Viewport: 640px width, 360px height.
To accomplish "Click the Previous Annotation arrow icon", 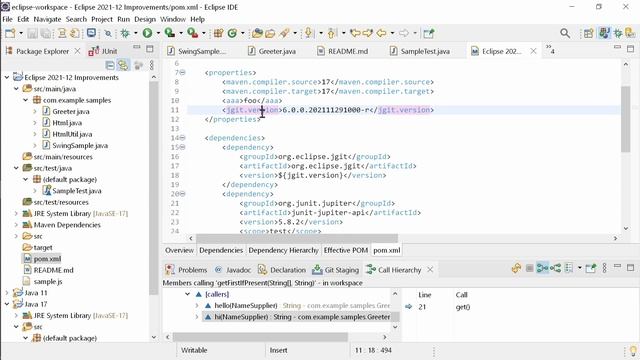I will click(331, 33).
